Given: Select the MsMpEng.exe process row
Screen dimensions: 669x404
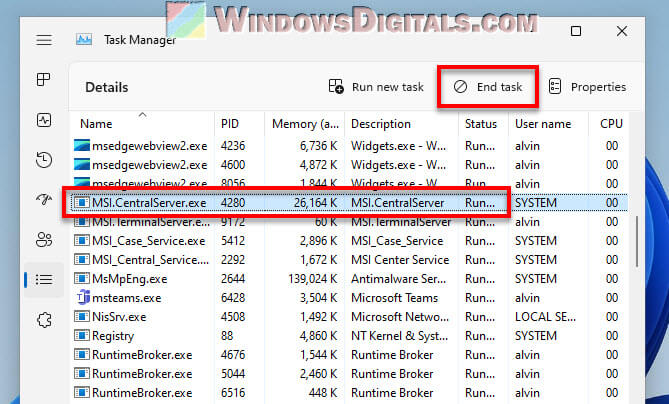Looking at the screenshot, I should pos(349,279).
